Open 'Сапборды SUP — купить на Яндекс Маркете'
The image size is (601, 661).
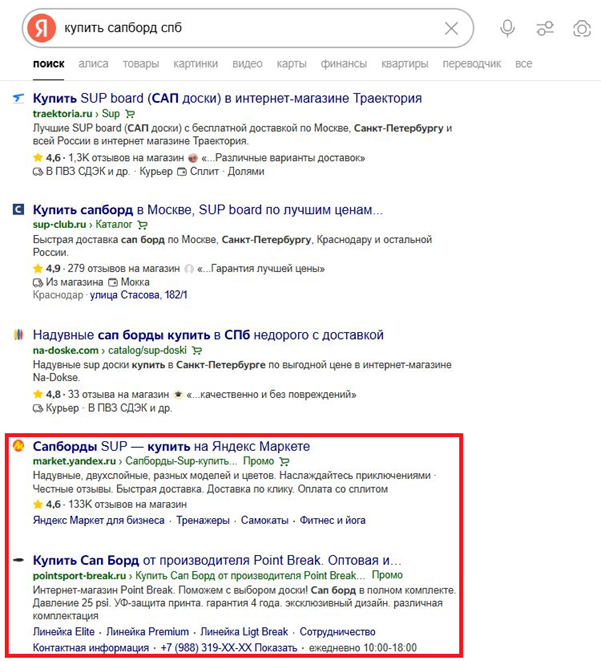pos(171,446)
